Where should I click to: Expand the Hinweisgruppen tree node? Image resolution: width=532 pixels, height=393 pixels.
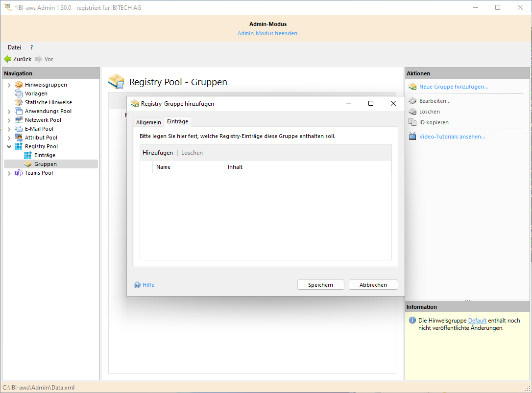pyautogui.click(x=9, y=85)
